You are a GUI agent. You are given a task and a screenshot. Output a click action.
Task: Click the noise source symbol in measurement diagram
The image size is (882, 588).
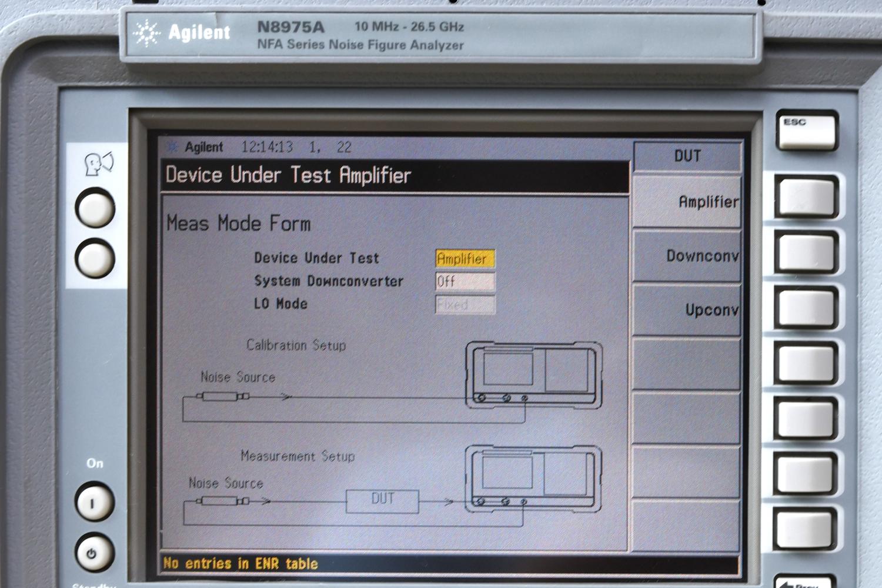222,502
